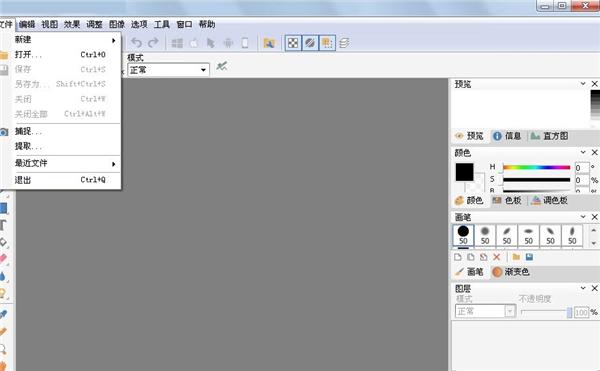Select the text T tool in left toolbar
600x371 pixels.
[x=3, y=225]
